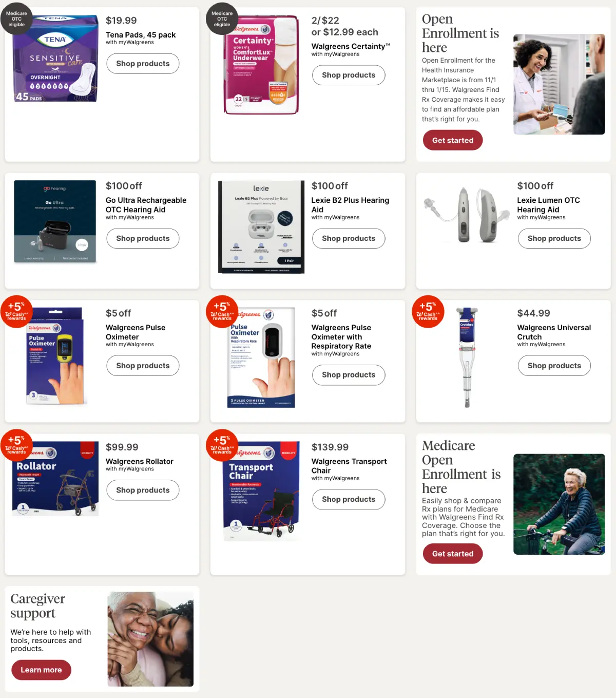
Task: Get started with Medicare Open Enrollment
Action: pyautogui.click(x=453, y=554)
